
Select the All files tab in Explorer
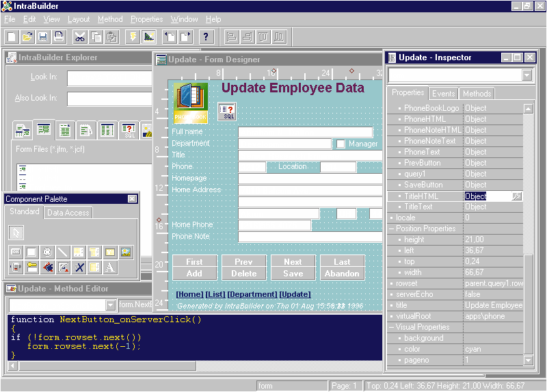click(x=23, y=131)
